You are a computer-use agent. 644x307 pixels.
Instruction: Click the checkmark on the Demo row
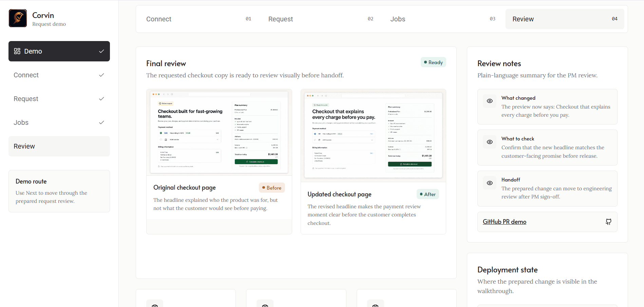(x=101, y=51)
